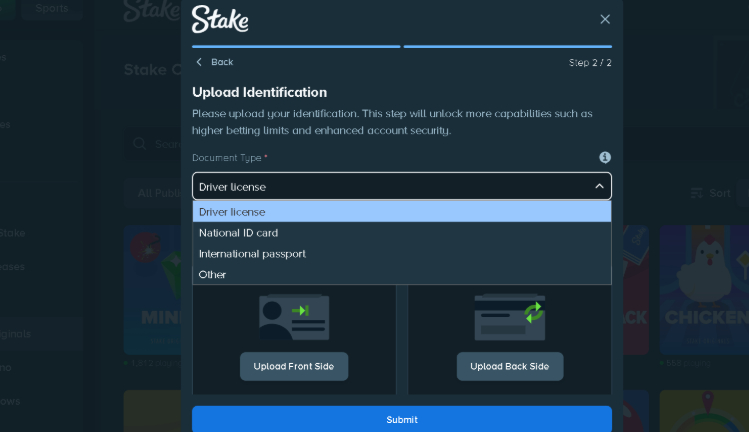Expand the All Publishers filter dropdown
749x432 pixels.
click(156, 193)
